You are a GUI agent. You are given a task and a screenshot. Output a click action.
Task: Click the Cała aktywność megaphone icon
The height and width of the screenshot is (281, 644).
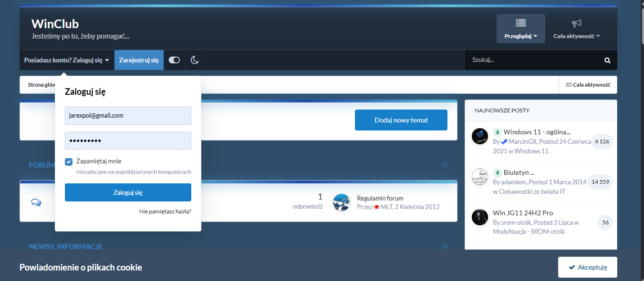[x=576, y=23]
